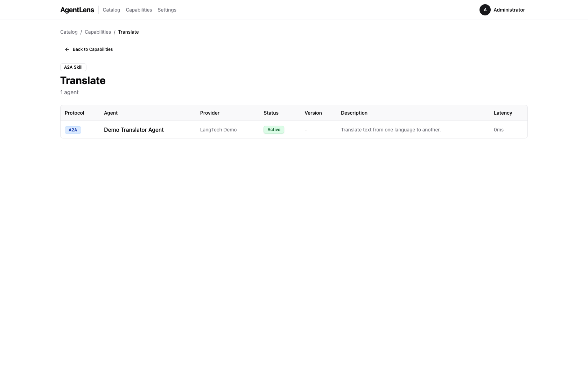Open the AgentLens home logo
This screenshot has height=368, width=588.
pyautogui.click(x=77, y=10)
